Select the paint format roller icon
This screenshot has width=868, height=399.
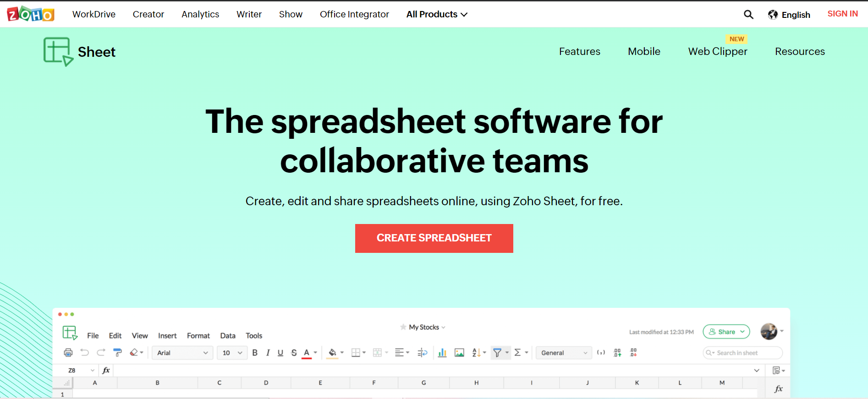pyautogui.click(x=118, y=352)
